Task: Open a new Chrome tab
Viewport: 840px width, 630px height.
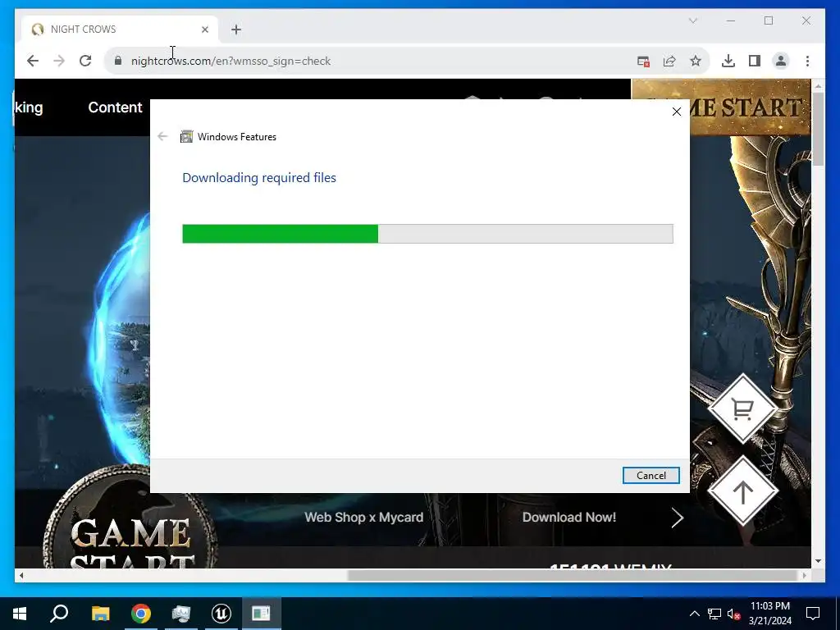Action: [x=236, y=30]
